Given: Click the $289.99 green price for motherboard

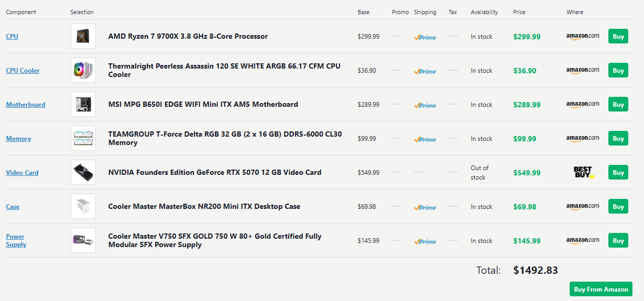Looking at the screenshot, I should tap(527, 105).
